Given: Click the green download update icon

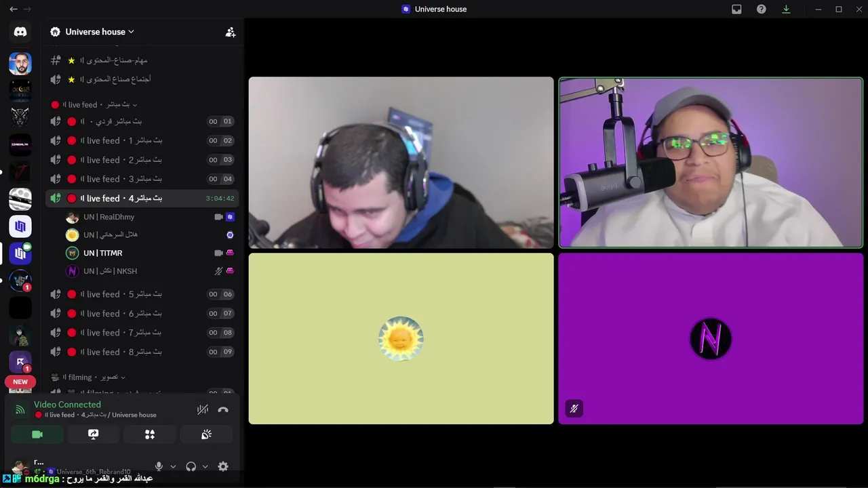Looking at the screenshot, I should point(786,9).
